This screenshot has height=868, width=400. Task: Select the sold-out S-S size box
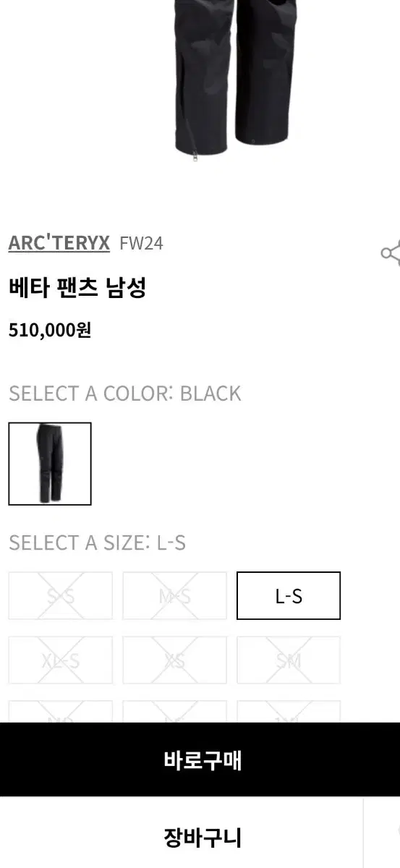61,596
